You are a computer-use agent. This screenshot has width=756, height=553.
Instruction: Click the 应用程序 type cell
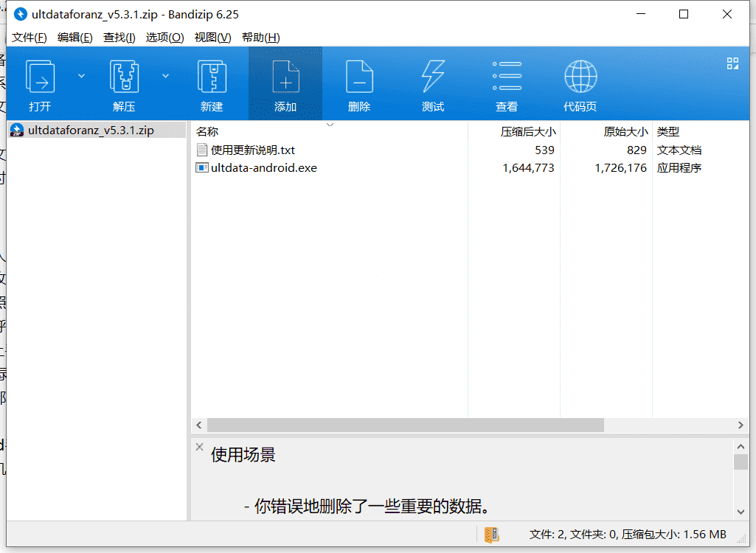point(679,168)
